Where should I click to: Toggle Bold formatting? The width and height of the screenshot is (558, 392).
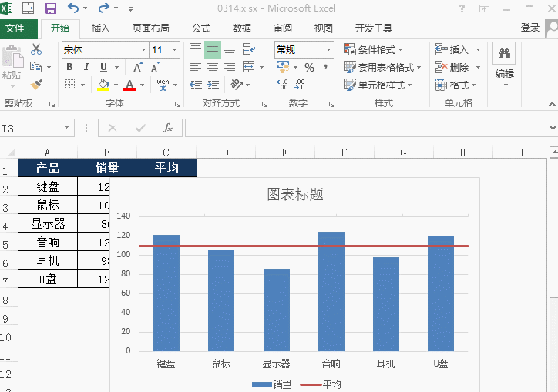pos(69,67)
